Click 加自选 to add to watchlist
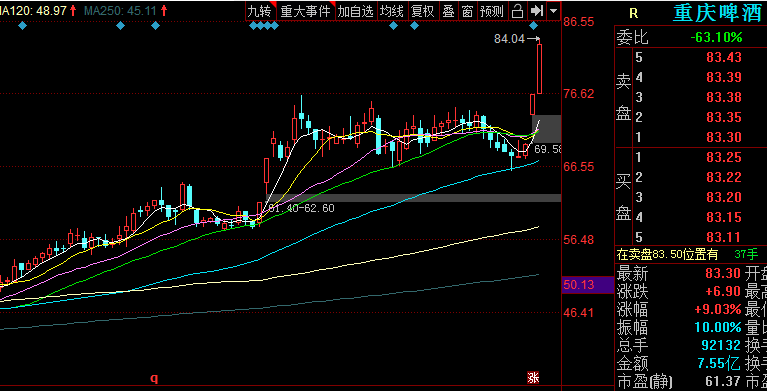 point(355,11)
